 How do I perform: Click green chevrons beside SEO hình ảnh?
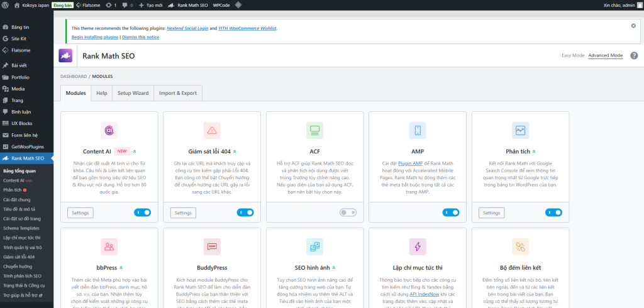pyautogui.click(x=334, y=268)
